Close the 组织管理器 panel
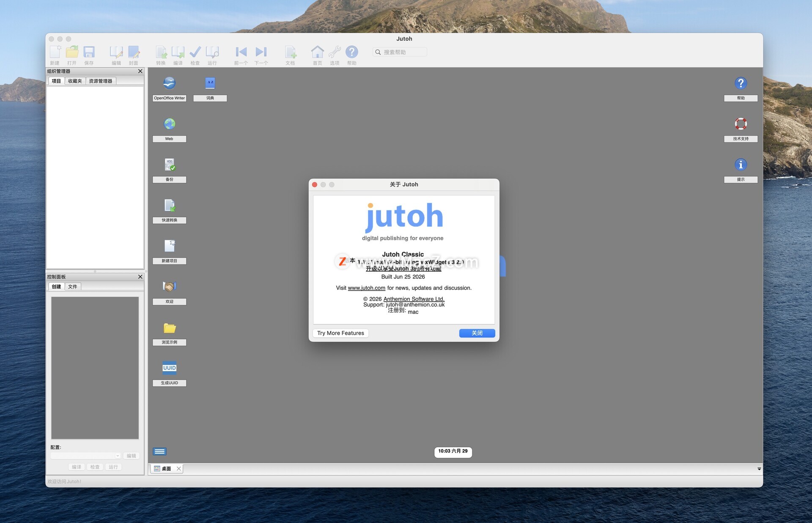 click(140, 71)
